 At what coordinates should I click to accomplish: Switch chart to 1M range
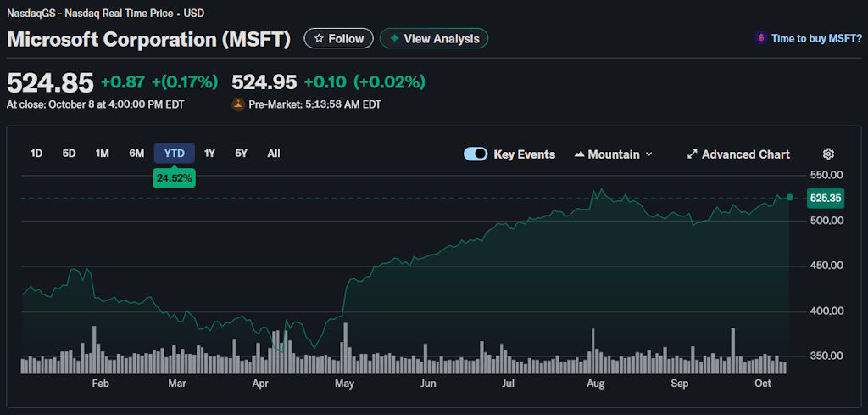[x=103, y=154]
